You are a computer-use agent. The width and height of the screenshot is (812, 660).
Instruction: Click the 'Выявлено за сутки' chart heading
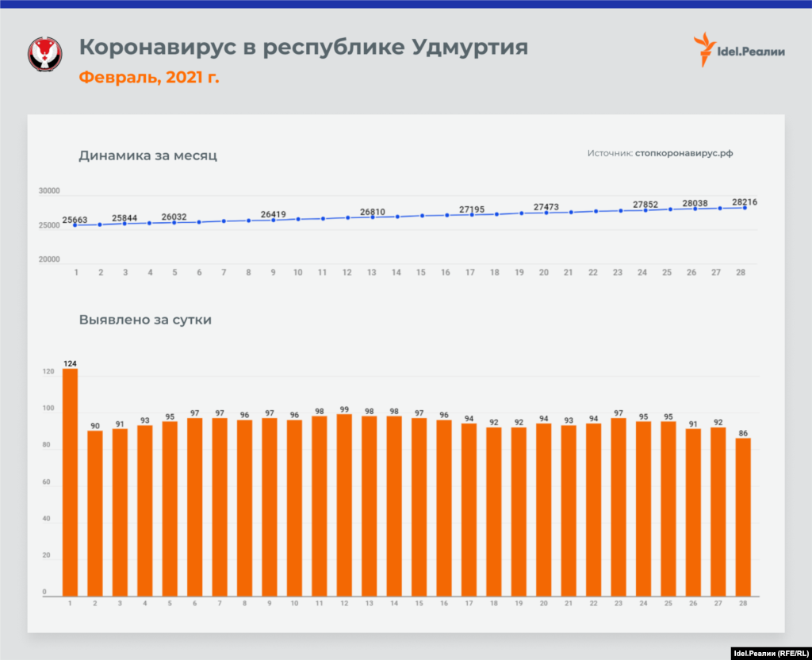144,320
